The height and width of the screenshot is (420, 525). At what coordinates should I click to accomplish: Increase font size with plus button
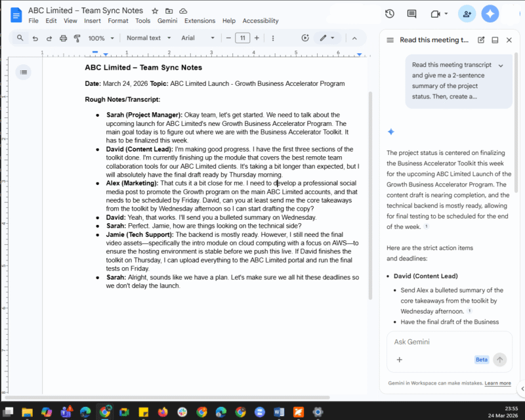pos(257,38)
